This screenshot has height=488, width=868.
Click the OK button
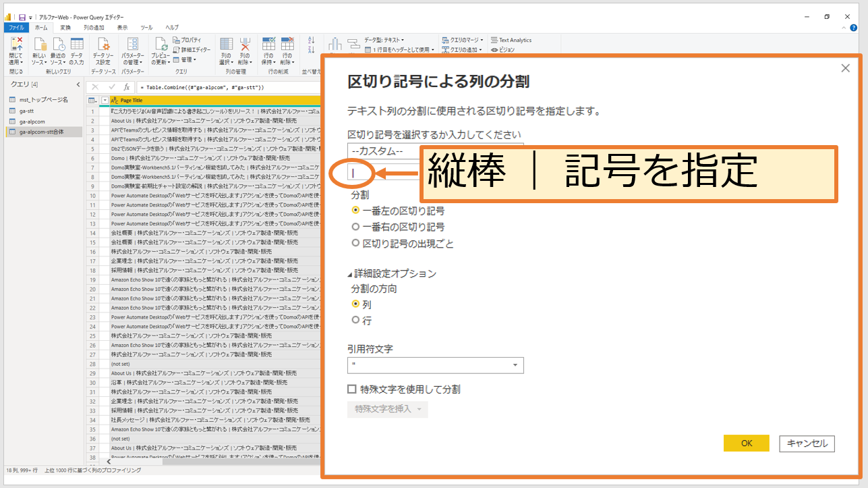coord(747,443)
